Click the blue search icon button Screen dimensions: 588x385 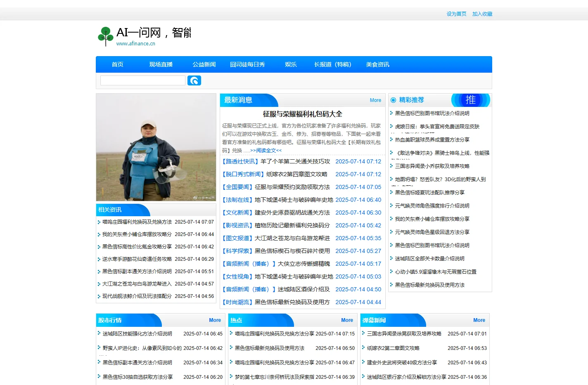(x=194, y=80)
